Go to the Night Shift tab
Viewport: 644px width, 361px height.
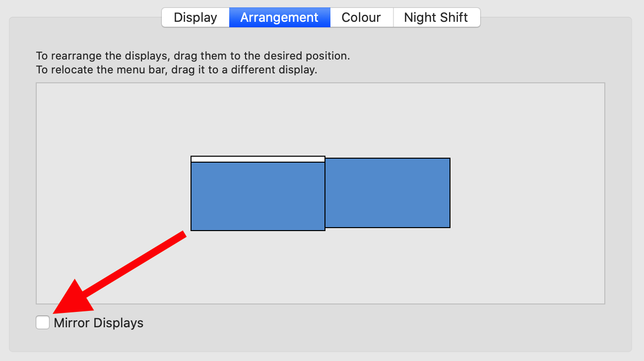(436, 18)
